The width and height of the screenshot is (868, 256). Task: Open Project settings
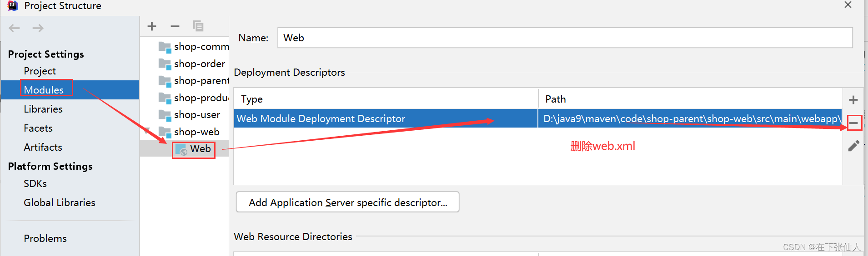(x=40, y=71)
